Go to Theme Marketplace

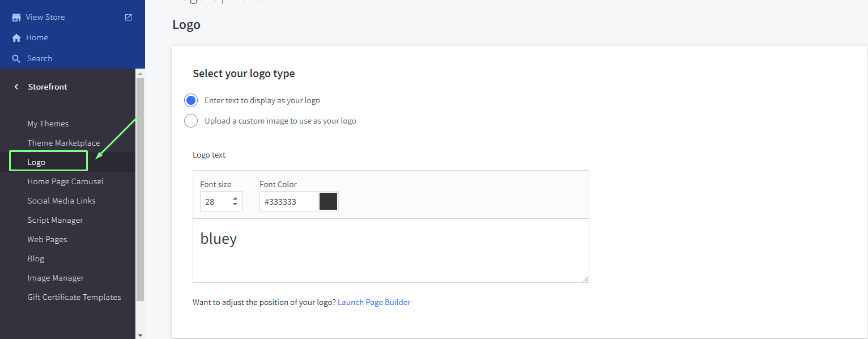pos(63,143)
